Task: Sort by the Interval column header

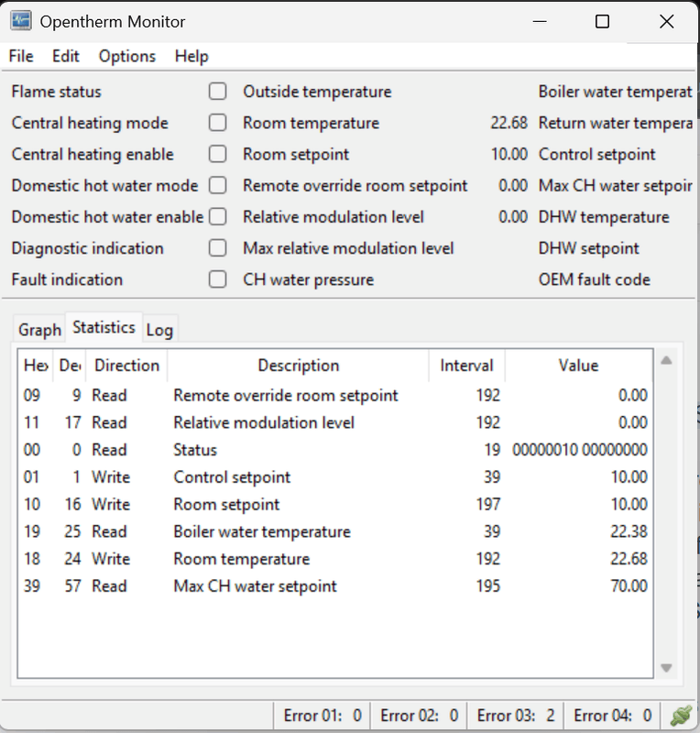Action: tap(466, 365)
